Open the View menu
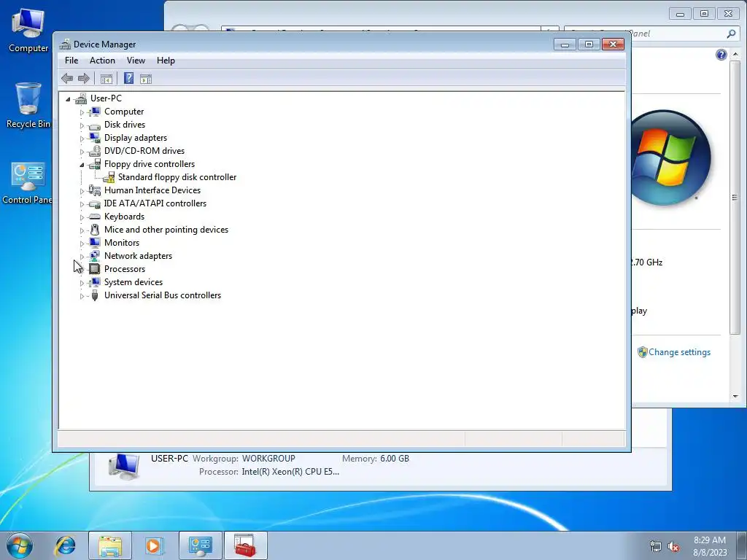This screenshot has height=560, width=747. point(136,61)
